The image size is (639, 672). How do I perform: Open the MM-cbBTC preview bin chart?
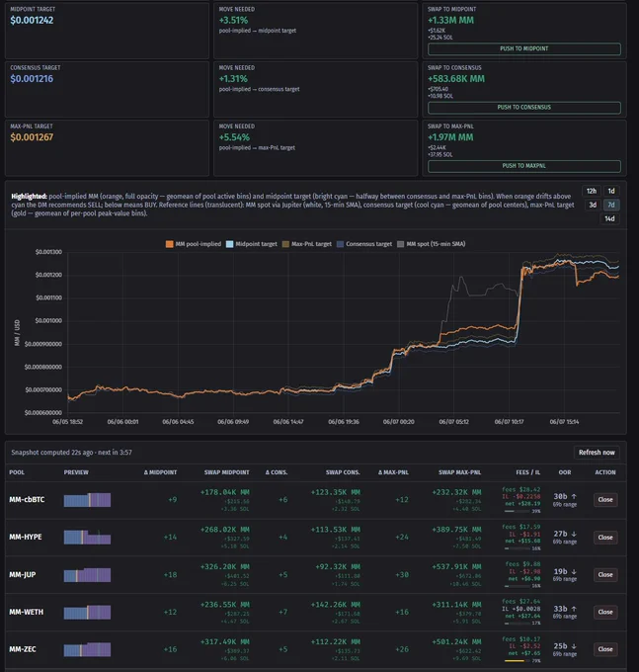point(87,500)
